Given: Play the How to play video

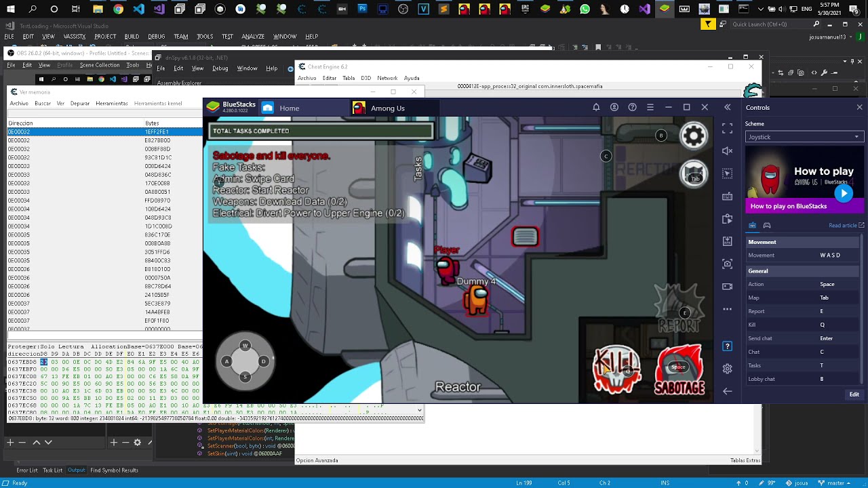Looking at the screenshot, I should [x=843, y=193].
